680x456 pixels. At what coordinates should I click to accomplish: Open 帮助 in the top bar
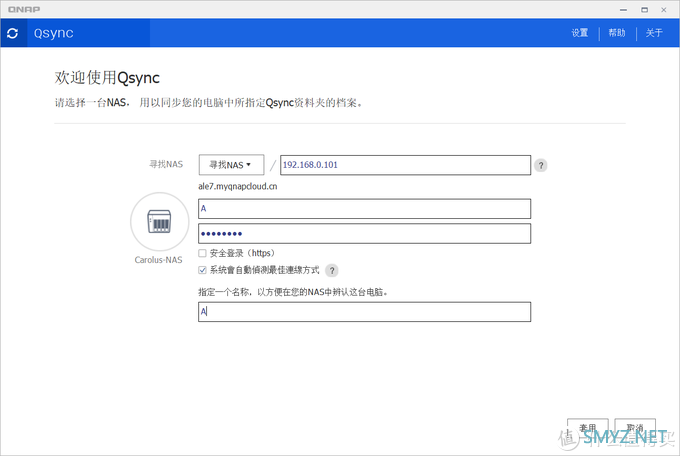(x=617, y=33)
